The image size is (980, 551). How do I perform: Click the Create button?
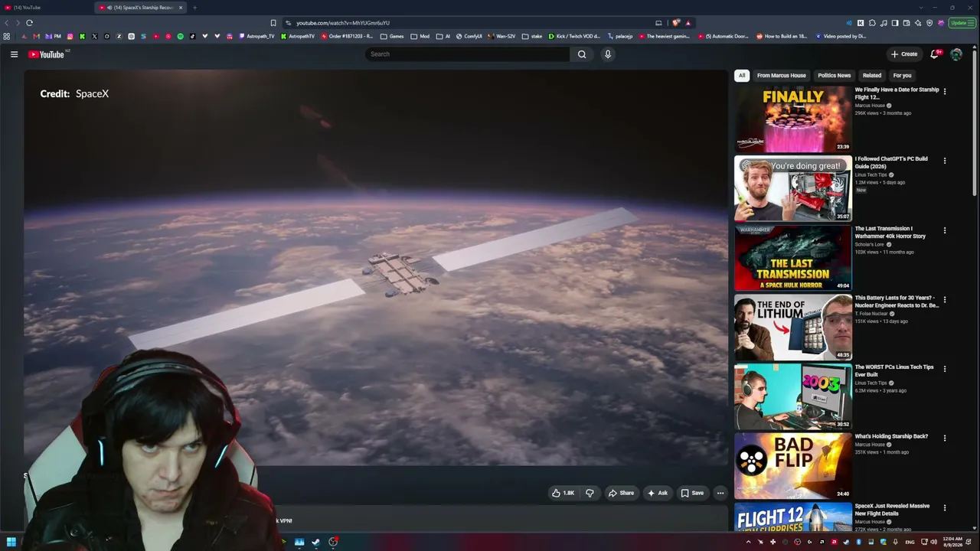click(904, 54)
